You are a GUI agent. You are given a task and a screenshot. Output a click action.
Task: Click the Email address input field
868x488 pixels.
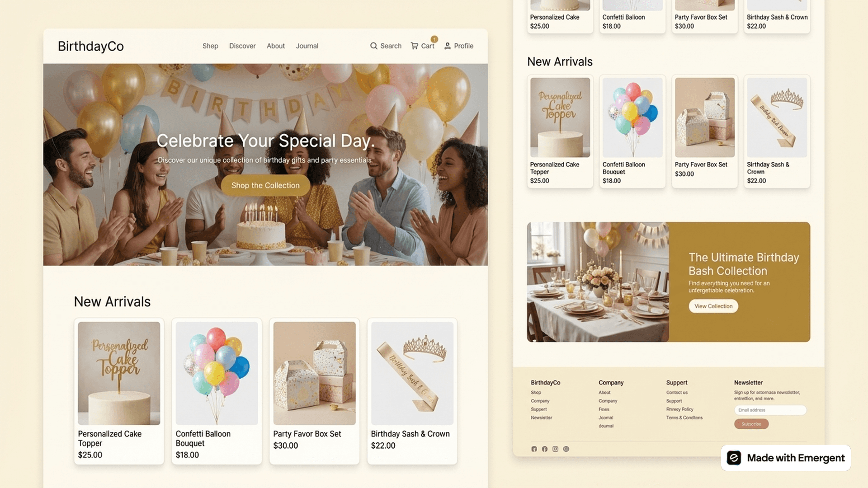coord(770,410)
